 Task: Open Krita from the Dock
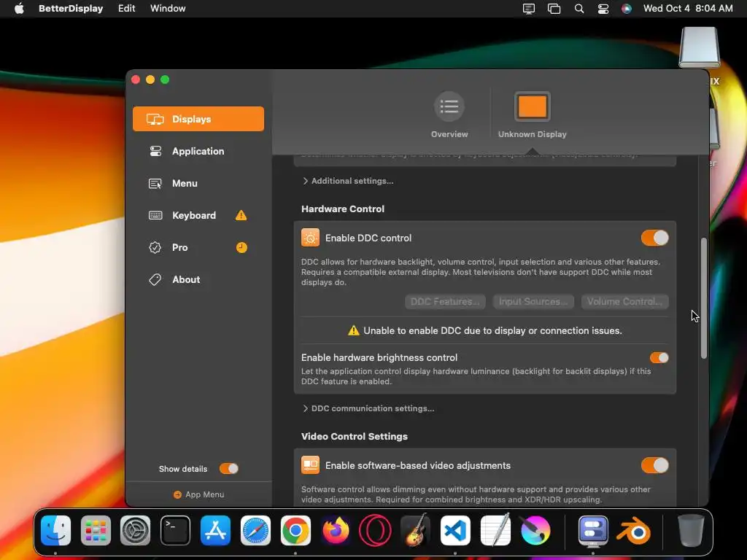pos(535,530)
